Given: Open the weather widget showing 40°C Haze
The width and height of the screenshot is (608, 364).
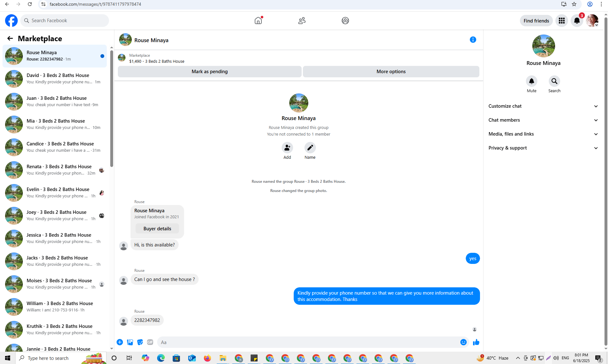Looking at the screenshot, I should pyautogui.click(x=493, y=358).
